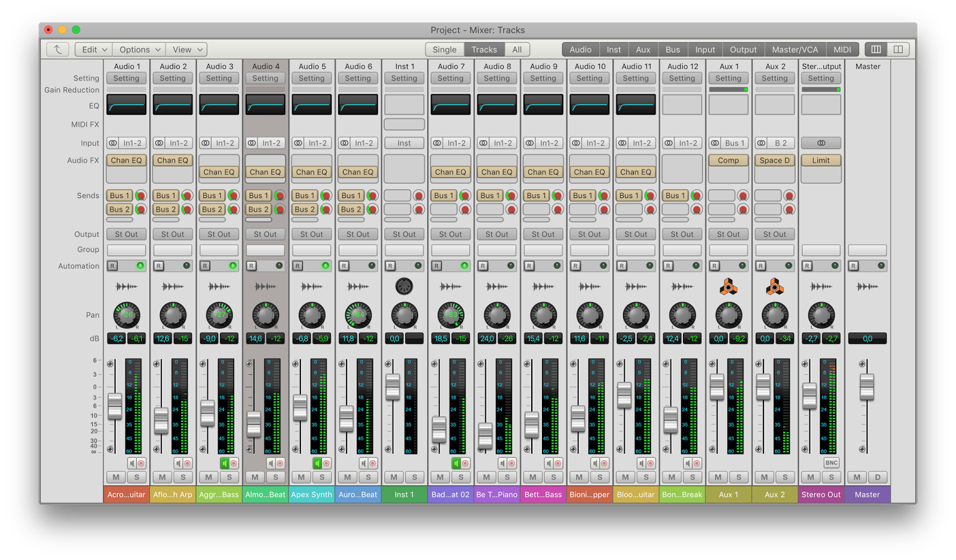
Task: Open the Audio 1 EQ thumbnail
Action: (x=126, y=105)
